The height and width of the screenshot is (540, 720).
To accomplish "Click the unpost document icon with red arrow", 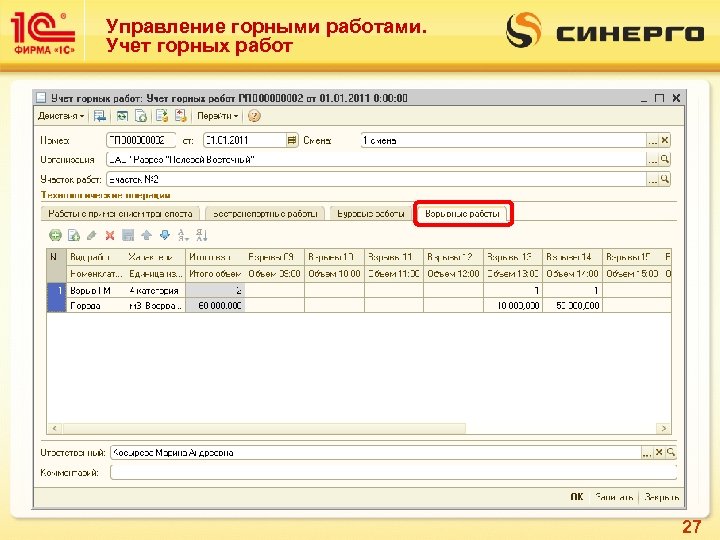I will point(180,116).
